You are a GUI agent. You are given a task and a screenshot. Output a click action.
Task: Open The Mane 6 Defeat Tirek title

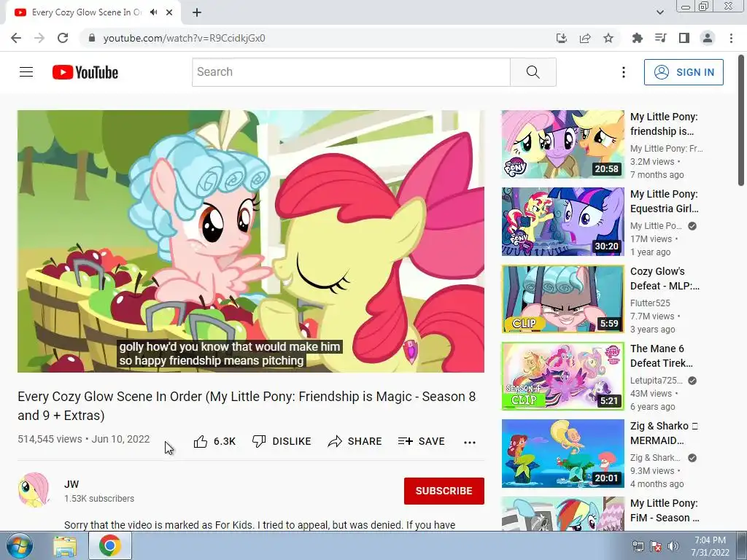661,356
